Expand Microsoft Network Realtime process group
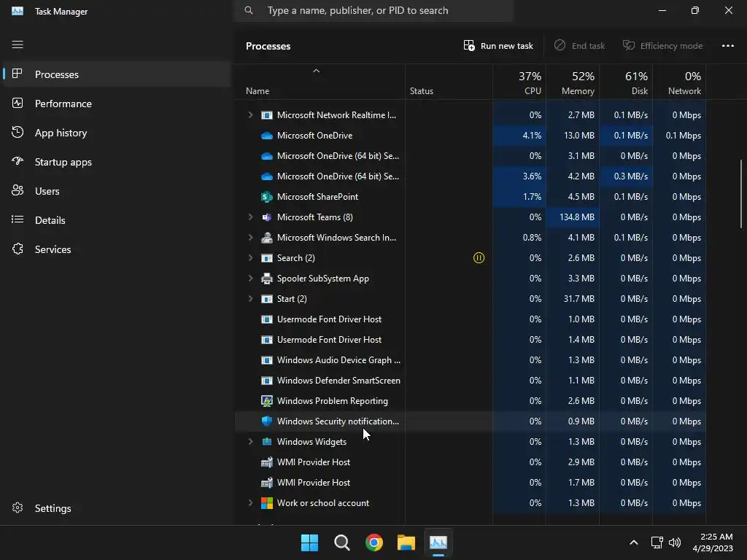The image size is (747, 560). pos(250,114)
